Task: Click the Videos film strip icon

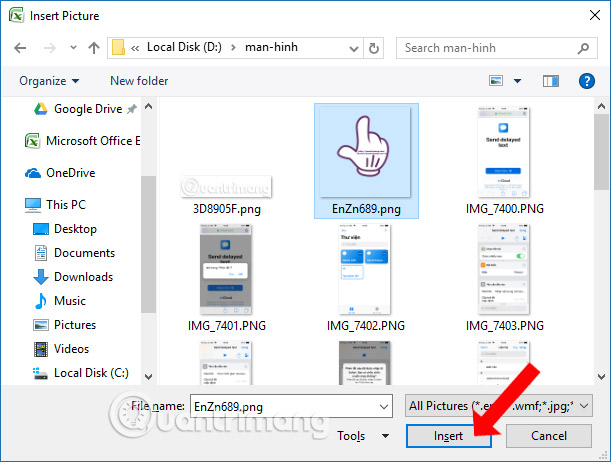Action: [x=41, y=349]
